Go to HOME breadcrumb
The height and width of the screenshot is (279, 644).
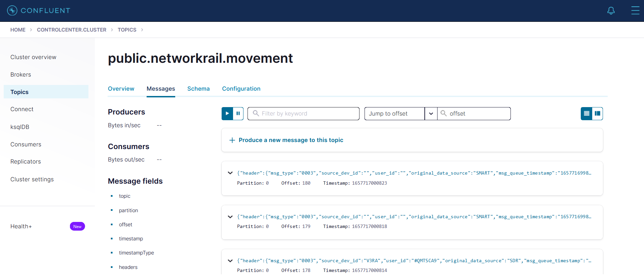coord(18,30)
